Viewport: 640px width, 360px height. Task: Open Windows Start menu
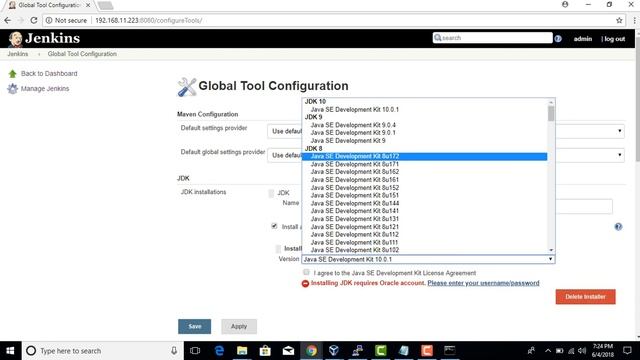10,351
